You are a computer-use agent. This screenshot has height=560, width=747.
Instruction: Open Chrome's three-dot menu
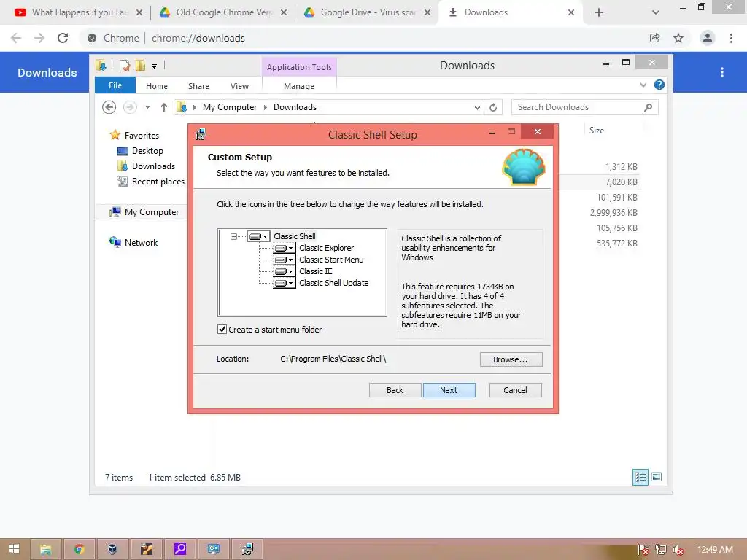point(731,38)
